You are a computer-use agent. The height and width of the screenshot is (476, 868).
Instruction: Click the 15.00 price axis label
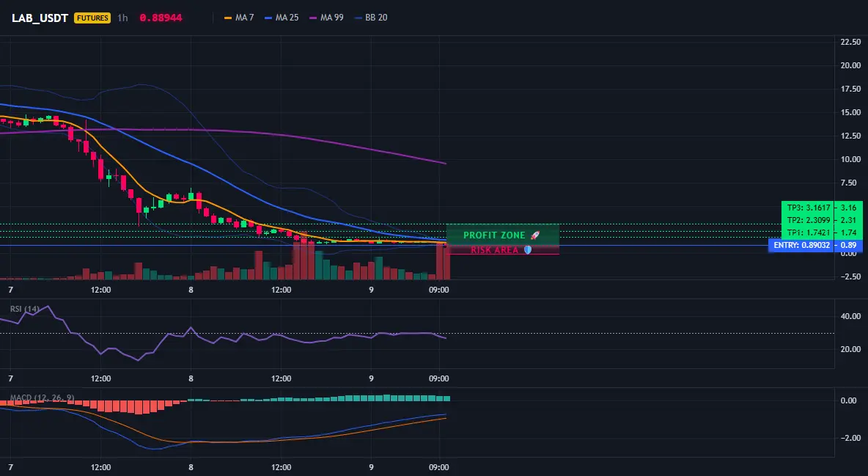click(x=850, y=112)
